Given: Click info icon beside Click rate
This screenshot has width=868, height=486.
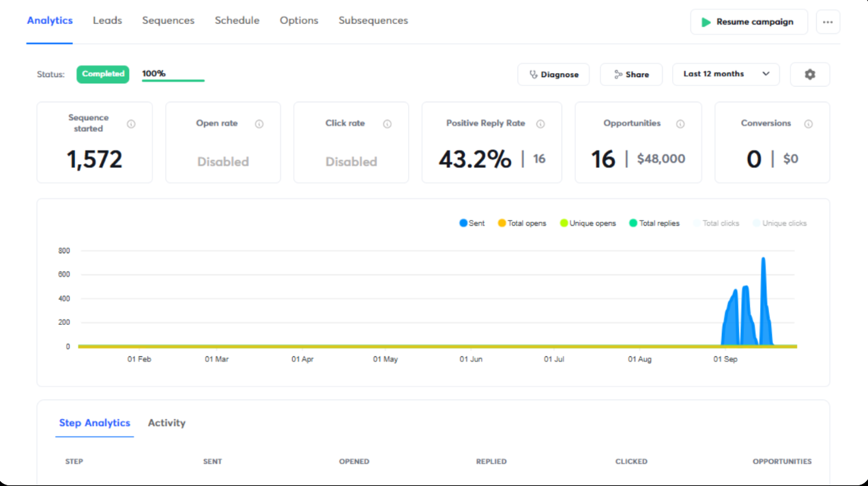Looking at the screenshot, I should pyautogui.click(x=387, y=124).
